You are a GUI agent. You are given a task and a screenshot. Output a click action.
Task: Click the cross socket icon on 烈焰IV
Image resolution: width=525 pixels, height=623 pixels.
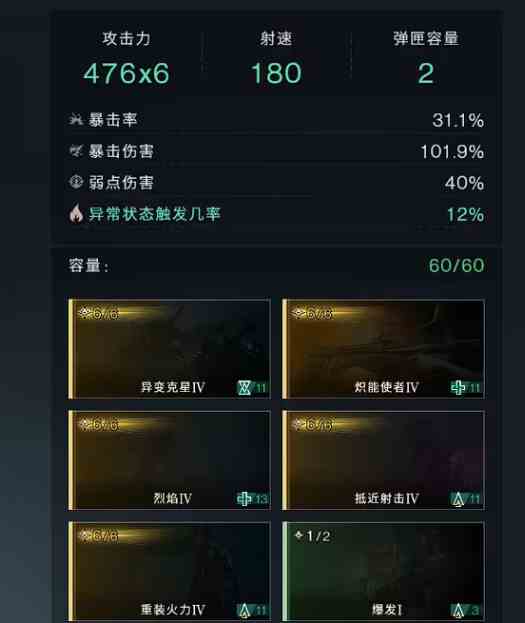pos(244,499)
